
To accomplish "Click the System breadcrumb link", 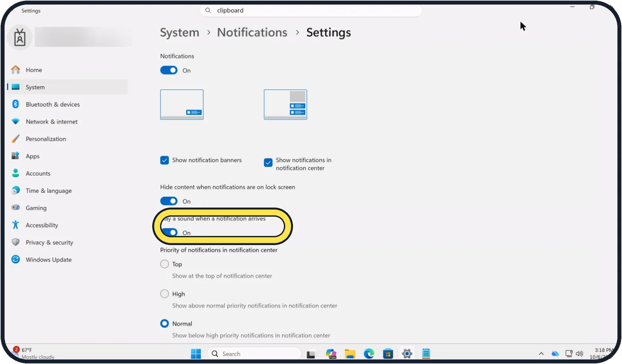I will pyautogui.click(x=180, y=32).
